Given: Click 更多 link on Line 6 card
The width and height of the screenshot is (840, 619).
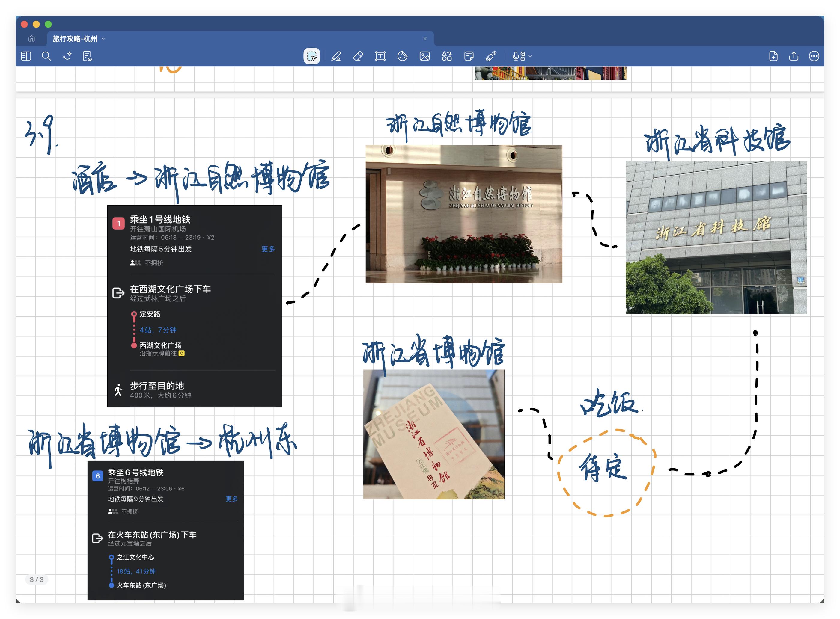Looking at the screenshot, I should pyautogui.click(x=231, y=499).
